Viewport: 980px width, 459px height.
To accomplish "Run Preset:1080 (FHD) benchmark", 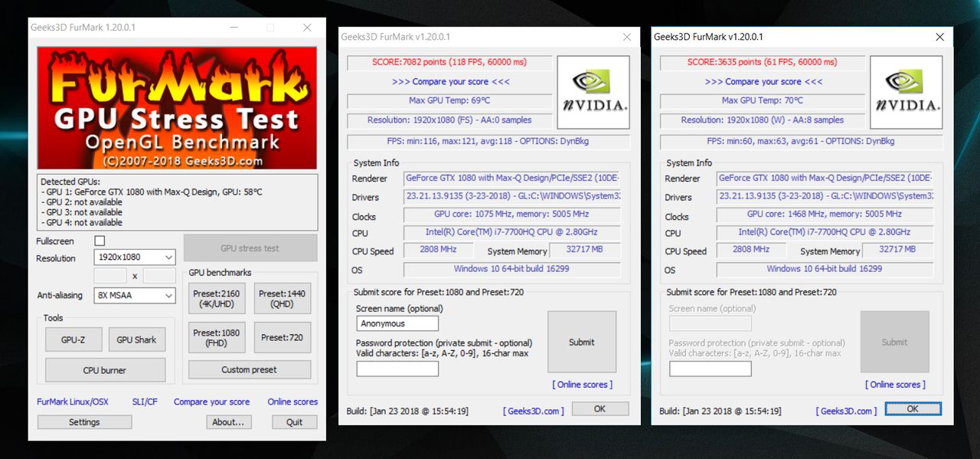I will pyautogui.click(x=217, y=337).
